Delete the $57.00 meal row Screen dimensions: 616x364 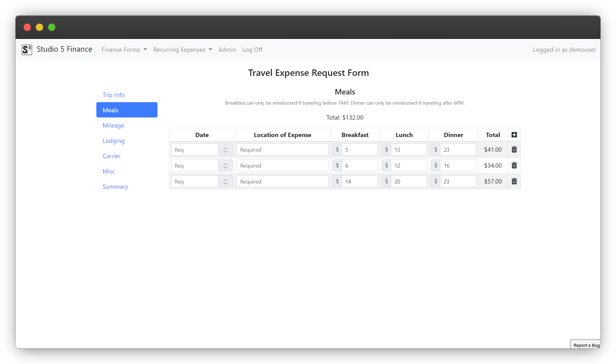pos(514,181)
